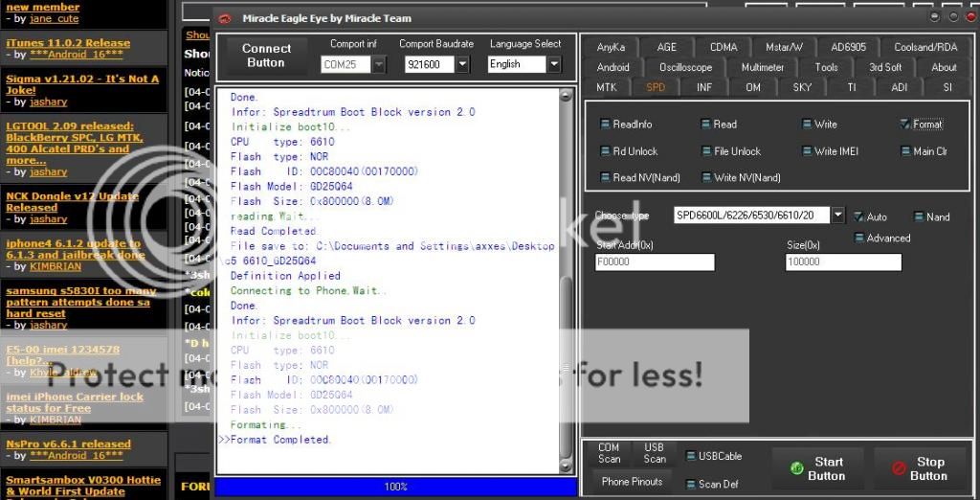The image size is (980, 500).
Task: Click the Miracle Eagle Eye title icon
Action: tap(225, 18)
